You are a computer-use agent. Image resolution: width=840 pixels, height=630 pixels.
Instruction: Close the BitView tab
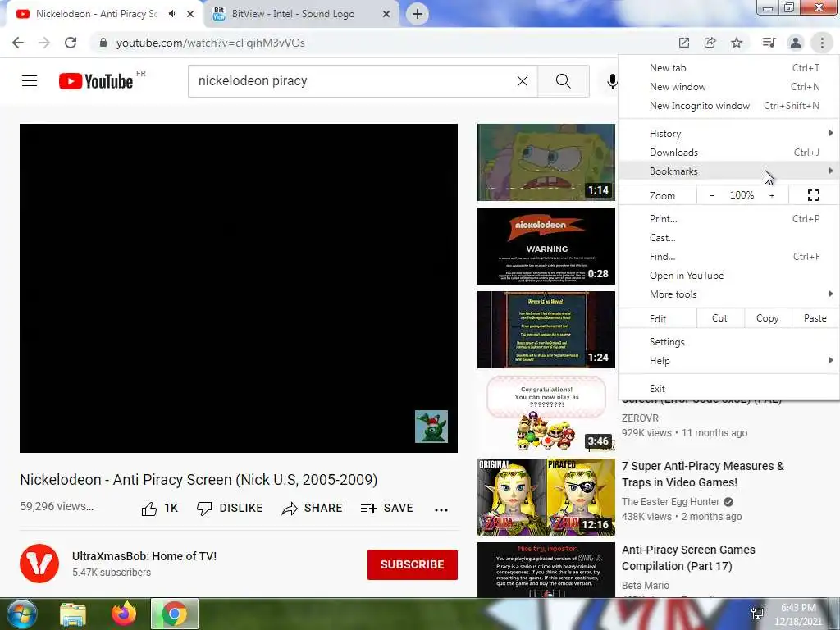386,14
